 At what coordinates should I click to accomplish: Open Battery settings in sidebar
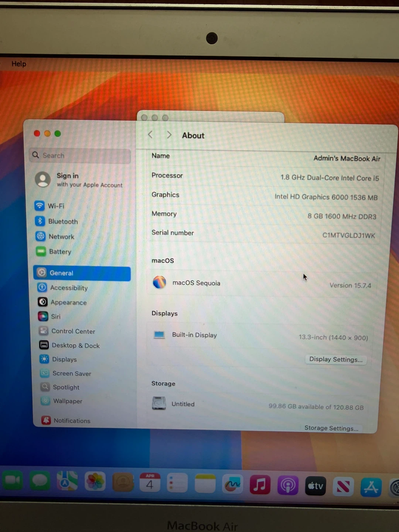pos(53,252)
